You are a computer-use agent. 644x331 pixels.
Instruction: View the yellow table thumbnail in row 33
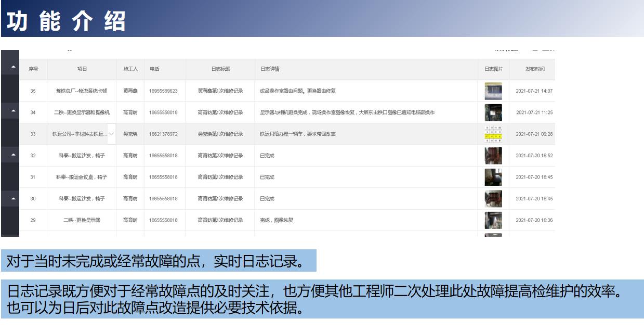[x=493, y=134]
